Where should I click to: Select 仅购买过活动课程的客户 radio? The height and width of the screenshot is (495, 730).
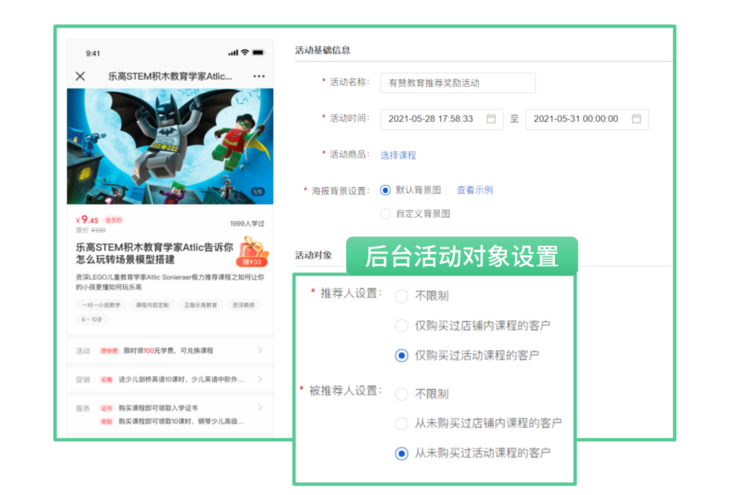(x=401, y=355)
